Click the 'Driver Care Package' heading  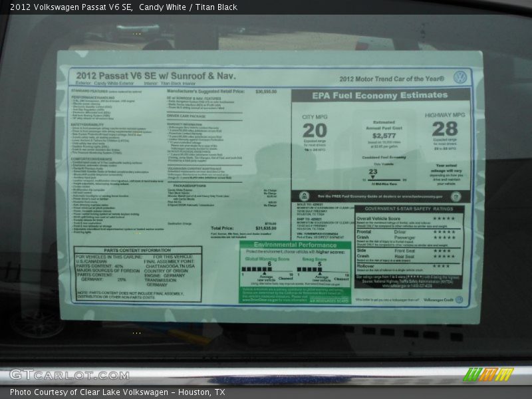186,116
